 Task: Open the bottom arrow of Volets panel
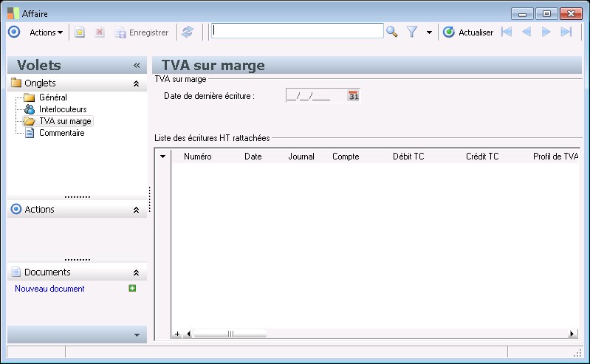(137, 334)
